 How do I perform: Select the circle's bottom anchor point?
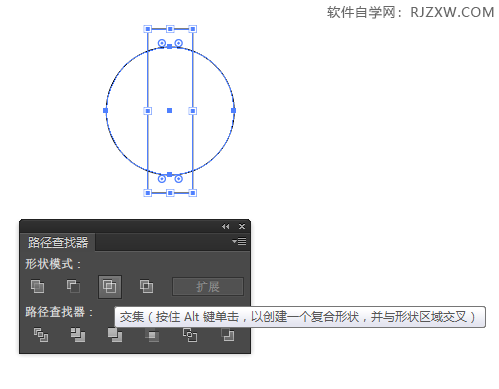(169, 174)
